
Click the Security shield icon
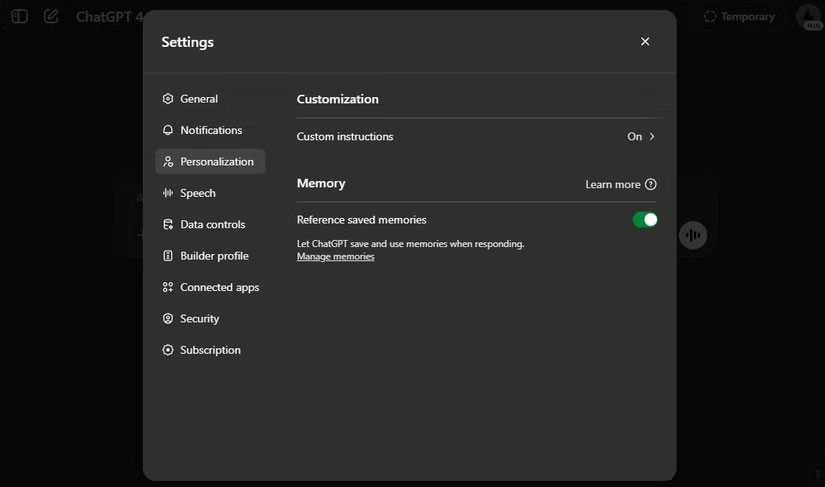168,319
